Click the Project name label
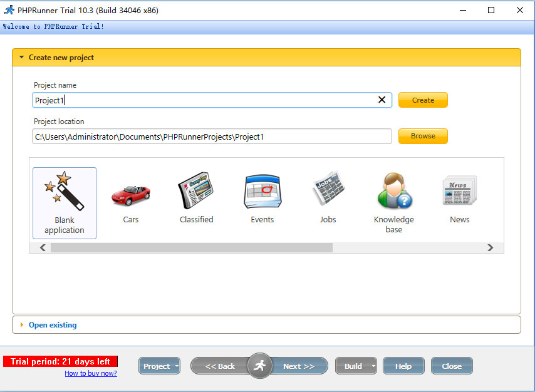The width and height of the screenshot is (535, 392). click(55, 85)
